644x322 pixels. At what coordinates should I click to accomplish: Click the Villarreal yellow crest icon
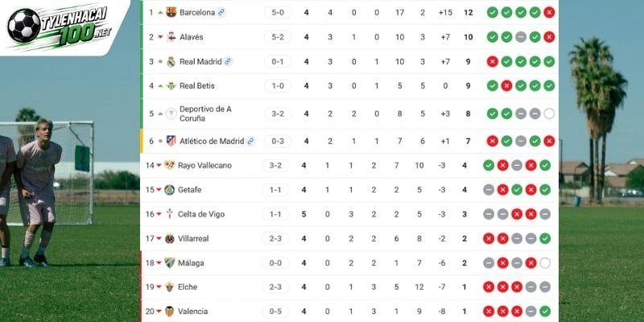click(x=170, y=238)
